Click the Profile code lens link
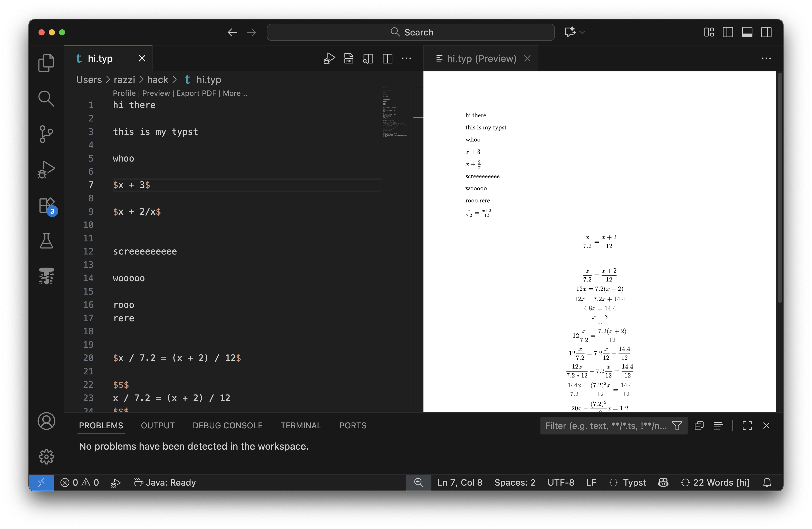The height and width of the screenshot is (529, 812). pos(124,93)
